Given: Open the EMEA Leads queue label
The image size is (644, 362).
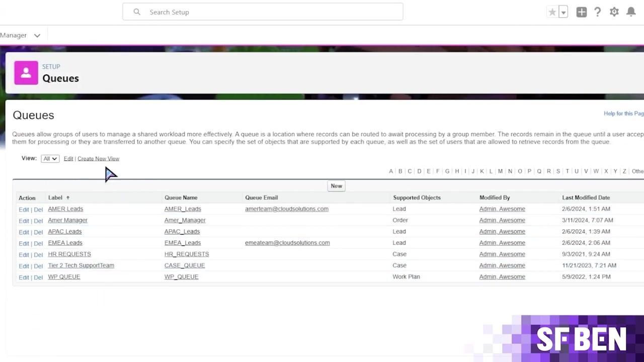Looking at the screenshot, I should pos(65,243).
